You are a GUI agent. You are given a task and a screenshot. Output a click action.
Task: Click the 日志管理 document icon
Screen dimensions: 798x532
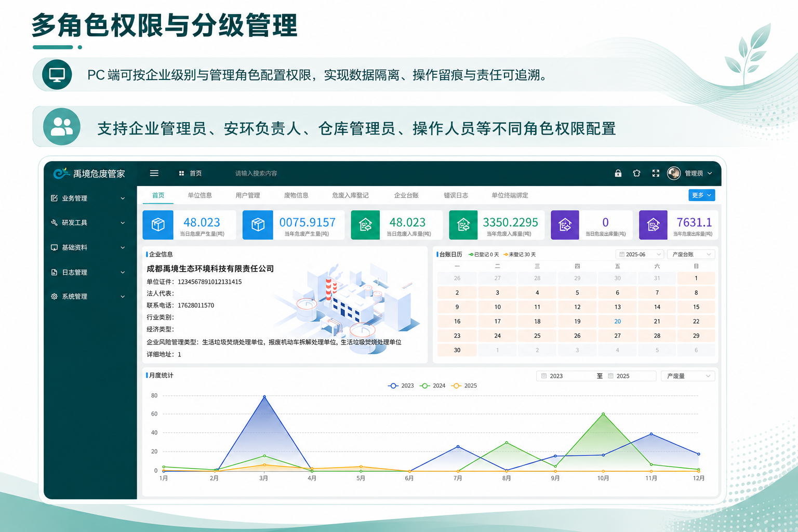tap(54, 272)
